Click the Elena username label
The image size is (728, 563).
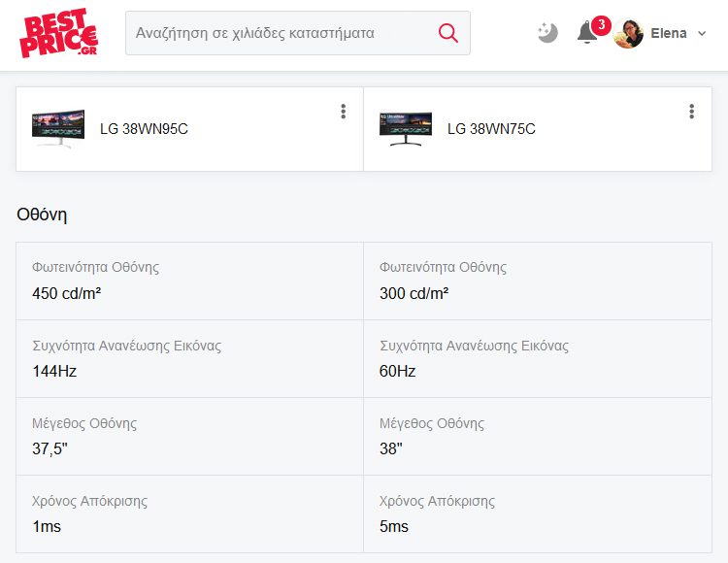point(669,33)
